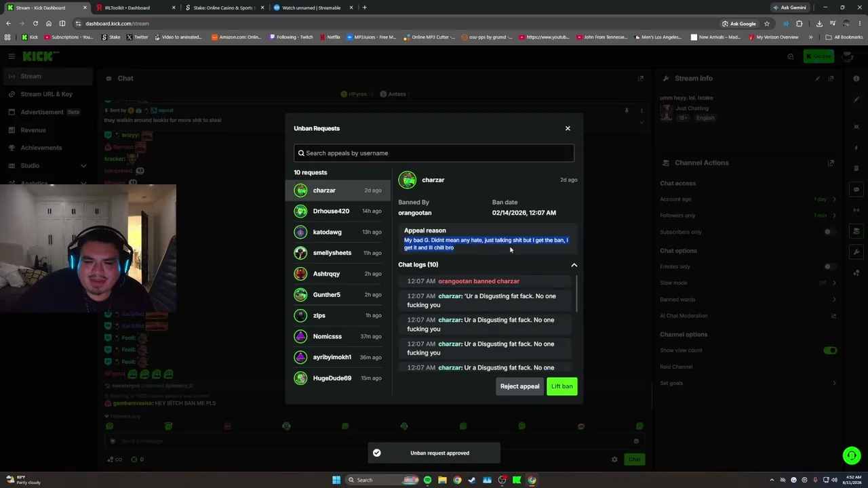Select the HugeDude69 request
This screenshot has height=488, width=868.
[338, 378]
